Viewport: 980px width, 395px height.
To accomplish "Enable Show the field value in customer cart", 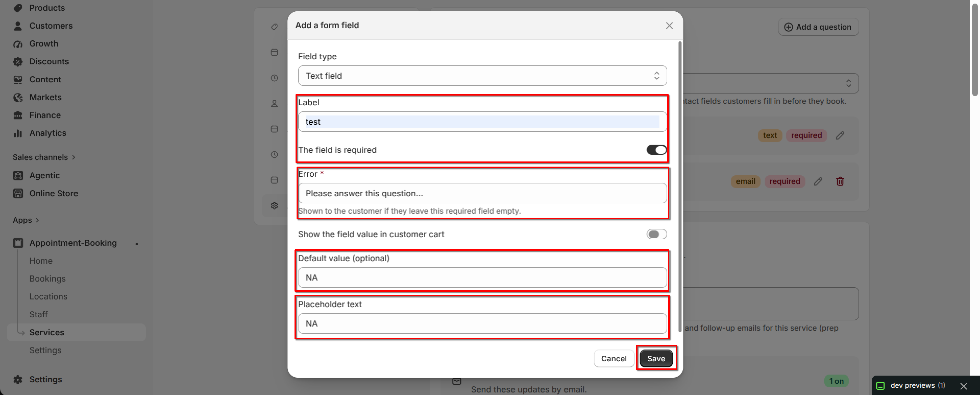I will [x=656, y=234].
